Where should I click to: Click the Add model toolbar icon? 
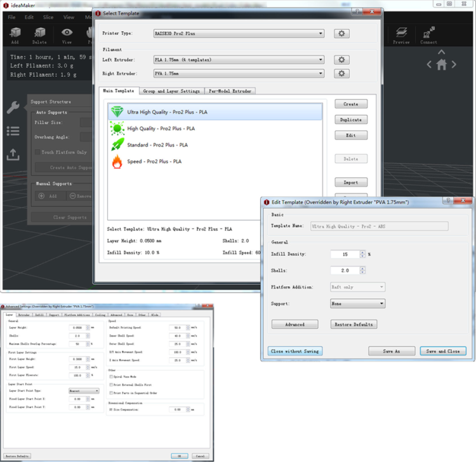click(x=15, y=35)
